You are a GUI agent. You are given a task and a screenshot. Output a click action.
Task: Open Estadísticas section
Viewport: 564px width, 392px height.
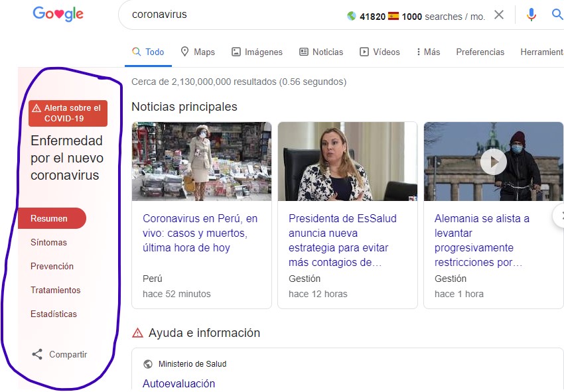[x=54, y=314]
